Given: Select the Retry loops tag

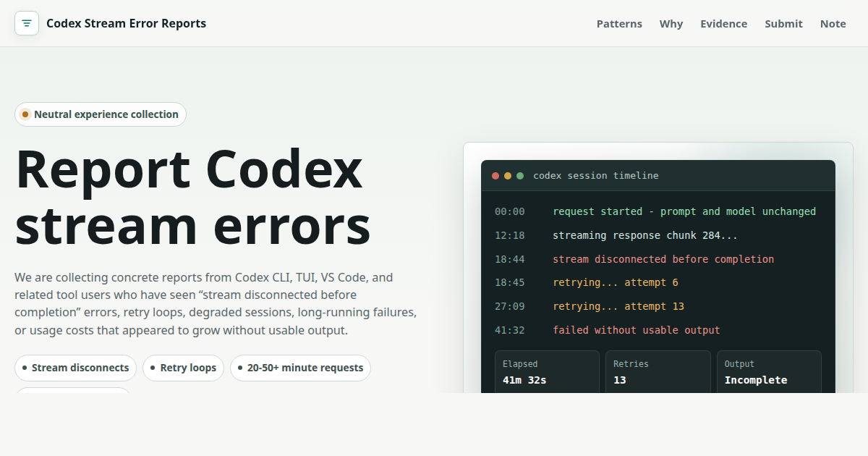Looking at the screenshot, I should coord(184,368).
